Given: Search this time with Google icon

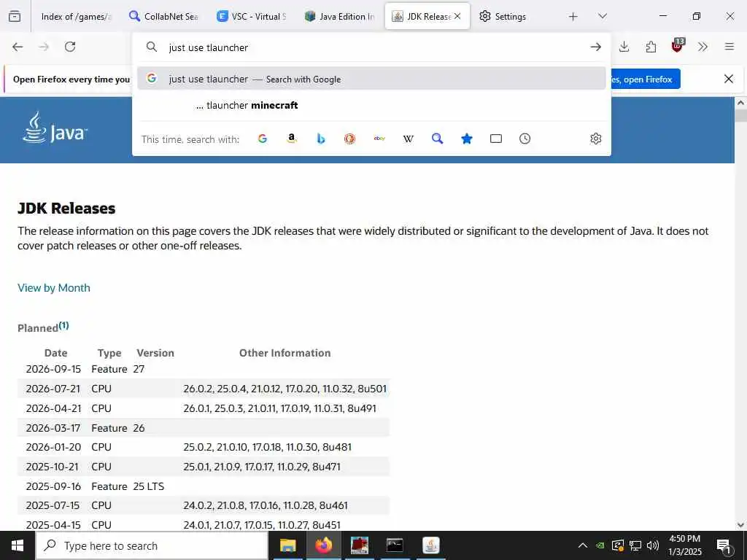Looking at the screenshot, I should (x=263, y=139).
